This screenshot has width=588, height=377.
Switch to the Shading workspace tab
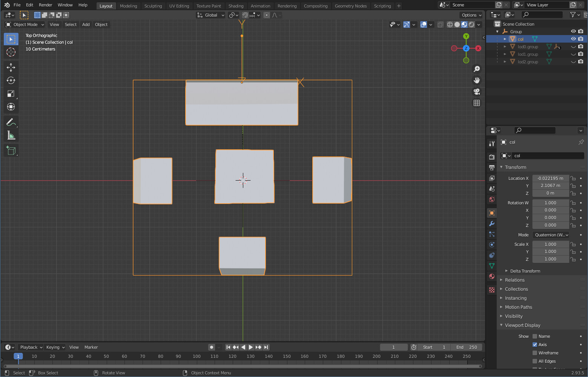(236, 6)
